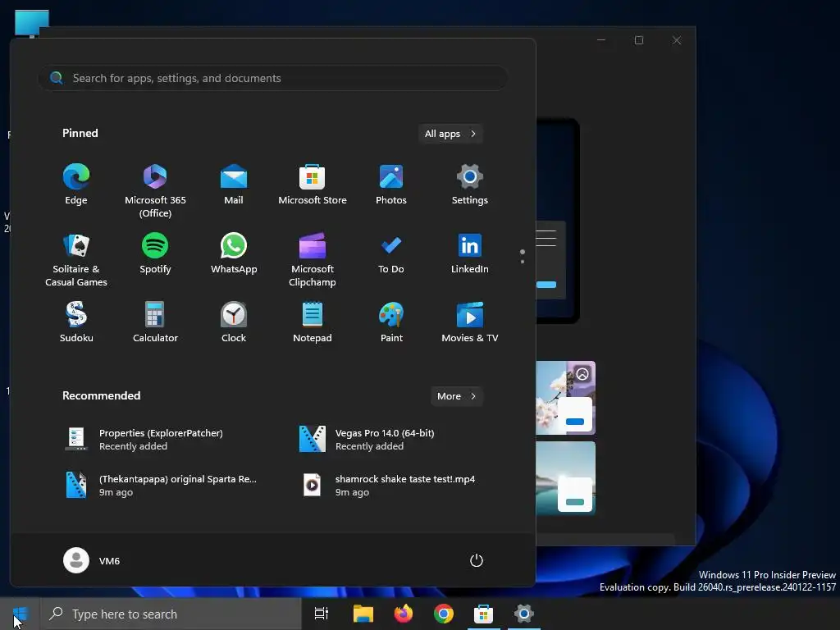Open the Calculator app

[155, 322]
